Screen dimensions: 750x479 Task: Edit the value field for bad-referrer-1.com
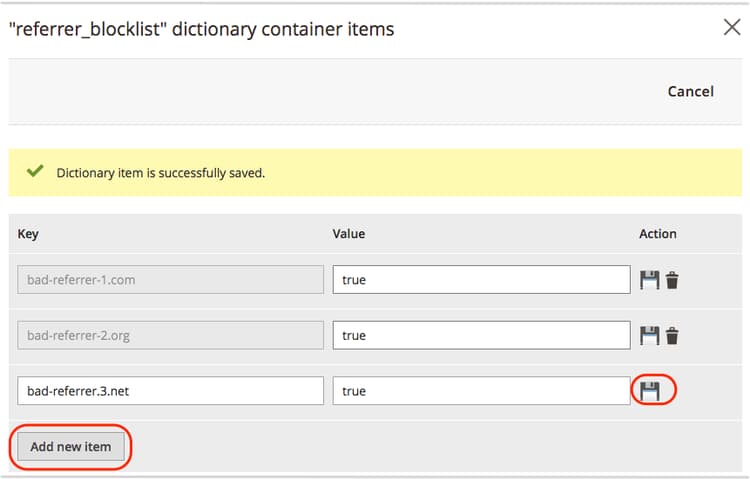(x=481, y=280)
